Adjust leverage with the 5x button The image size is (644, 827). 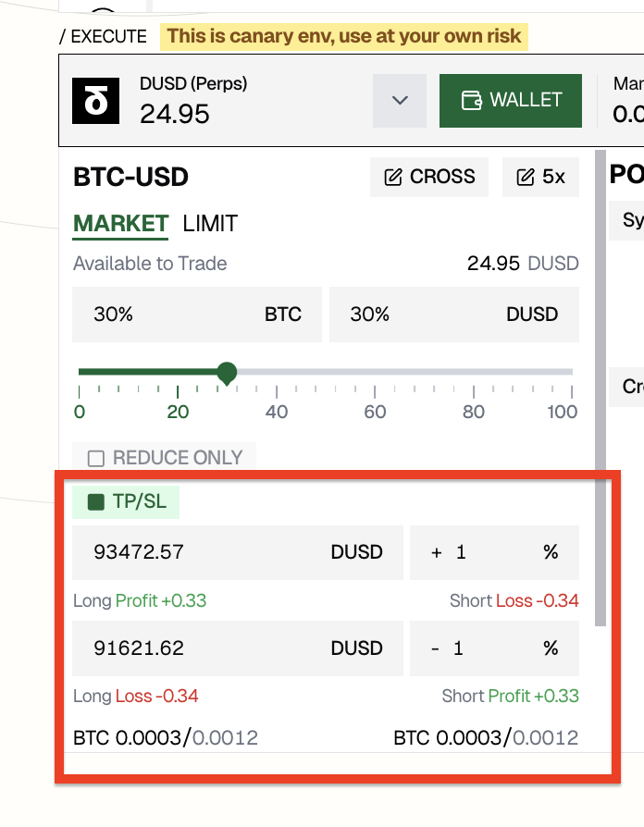[540, 177]
